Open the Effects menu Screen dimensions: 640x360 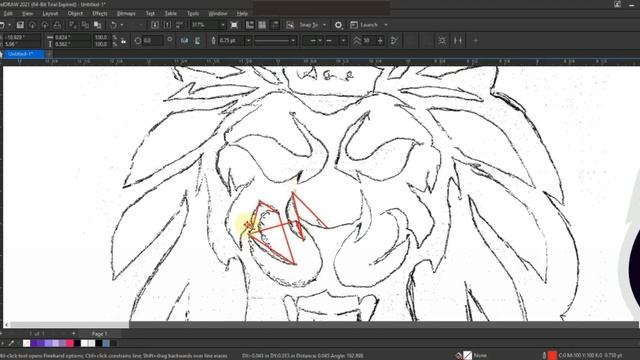pos(100,13)
